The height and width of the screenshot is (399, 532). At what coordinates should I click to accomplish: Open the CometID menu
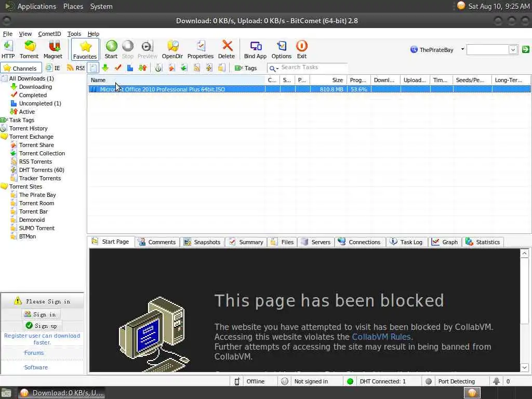click(49, 34)
